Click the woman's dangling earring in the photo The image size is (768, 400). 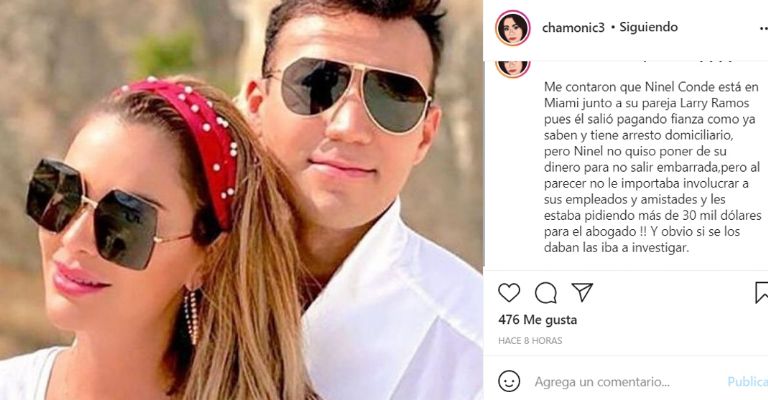click(x=192, y=315)
